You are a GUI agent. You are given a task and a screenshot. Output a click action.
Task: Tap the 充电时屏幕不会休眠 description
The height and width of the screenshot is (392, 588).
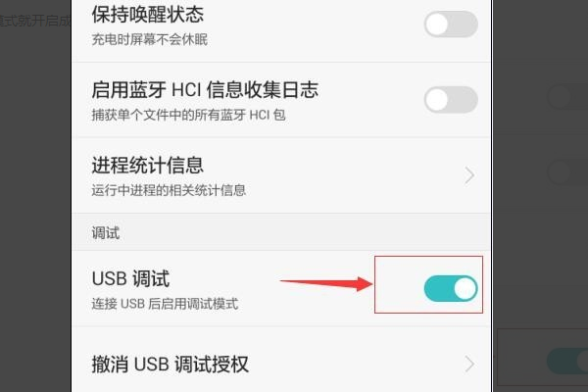tap(150, 39)
